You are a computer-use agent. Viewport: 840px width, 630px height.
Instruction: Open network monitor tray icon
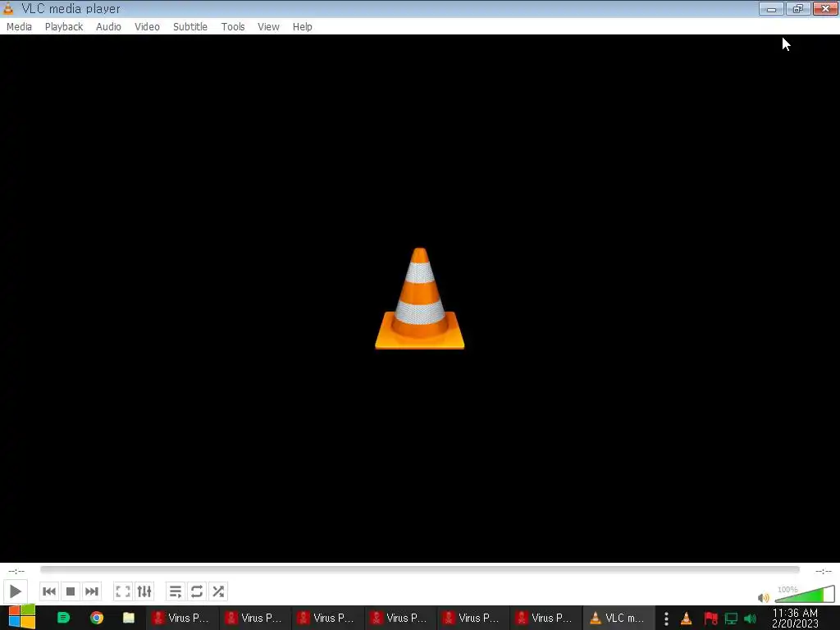(x=731, y=619)
